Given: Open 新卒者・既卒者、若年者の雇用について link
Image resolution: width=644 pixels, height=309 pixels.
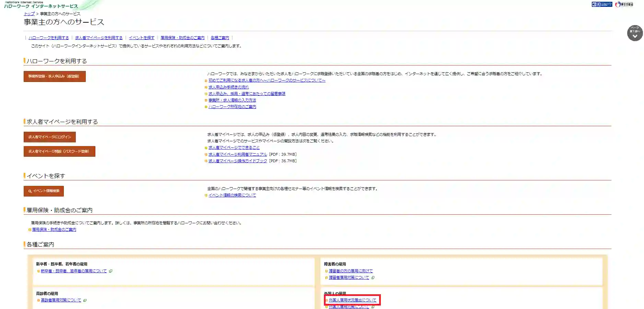Looking at the screenshot, I should coord(74,271).
